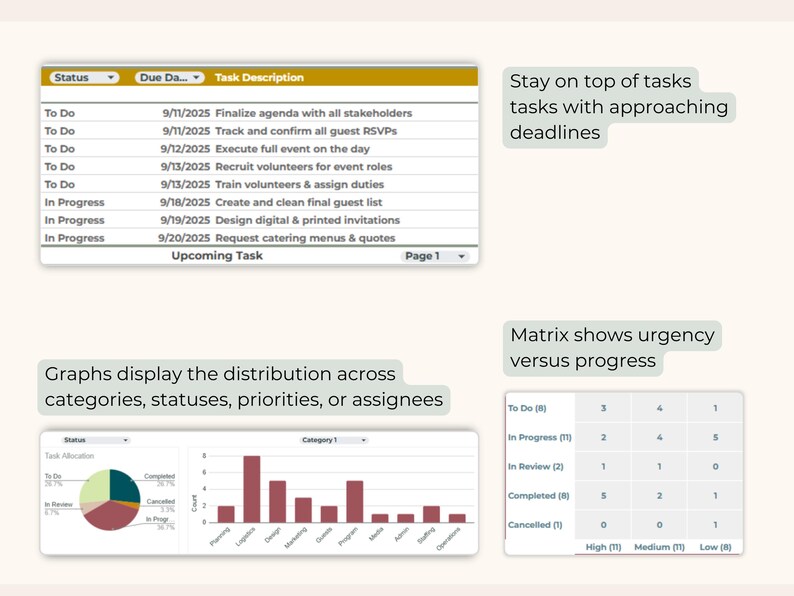Click the Planning bar in the chart
The height and width of the screenshot is (596, 794).
[x=226, y=514]
